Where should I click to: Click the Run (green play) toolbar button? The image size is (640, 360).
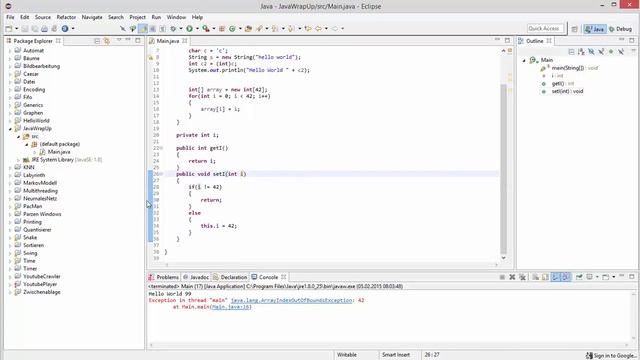(189, 29)
